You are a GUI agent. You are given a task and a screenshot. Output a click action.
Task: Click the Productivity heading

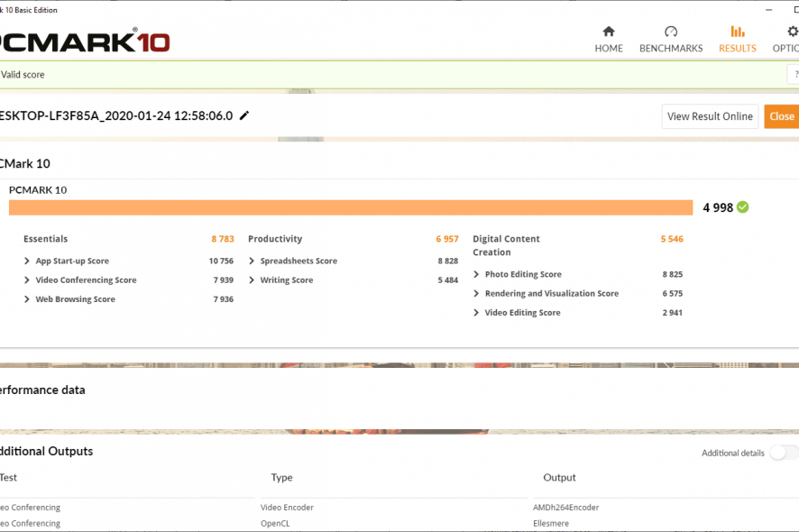pyautogui.click(x=275, y=239)
